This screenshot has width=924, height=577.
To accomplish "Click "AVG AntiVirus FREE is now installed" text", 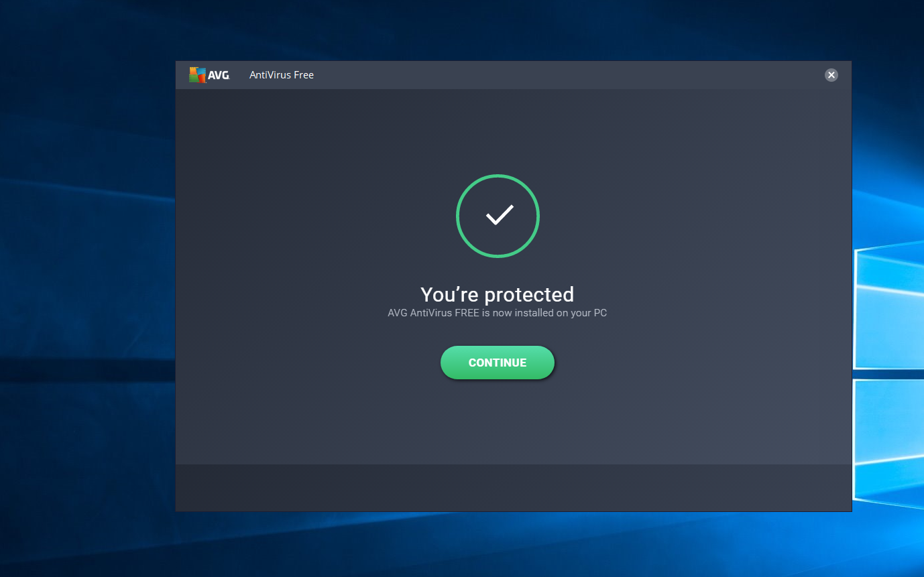I will click(x=497, y=313).
